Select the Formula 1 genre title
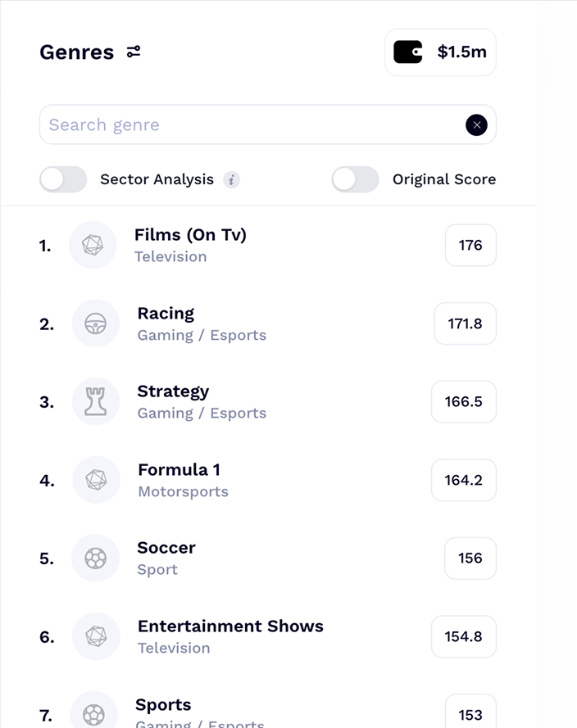Viewport: 577px width, 728px height. [179, 470]
